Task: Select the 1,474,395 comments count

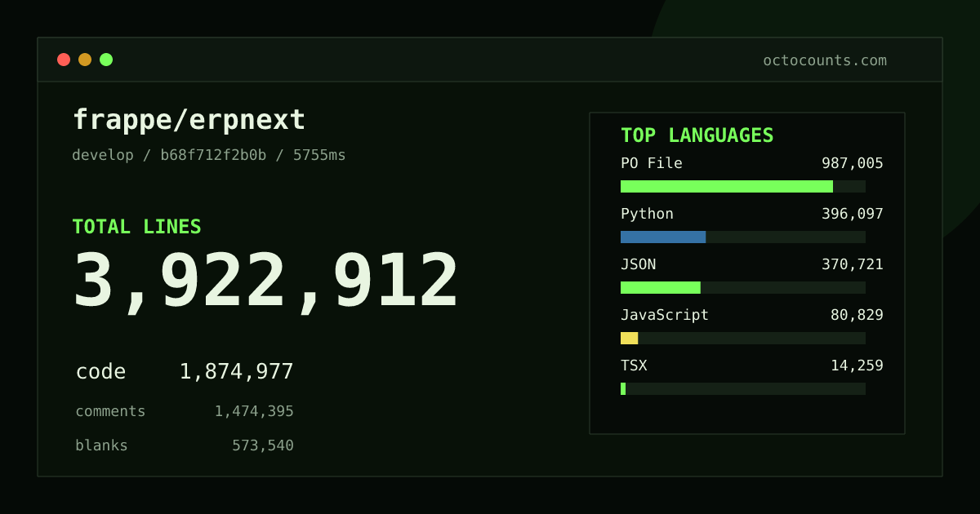Action: click(254, 412)
